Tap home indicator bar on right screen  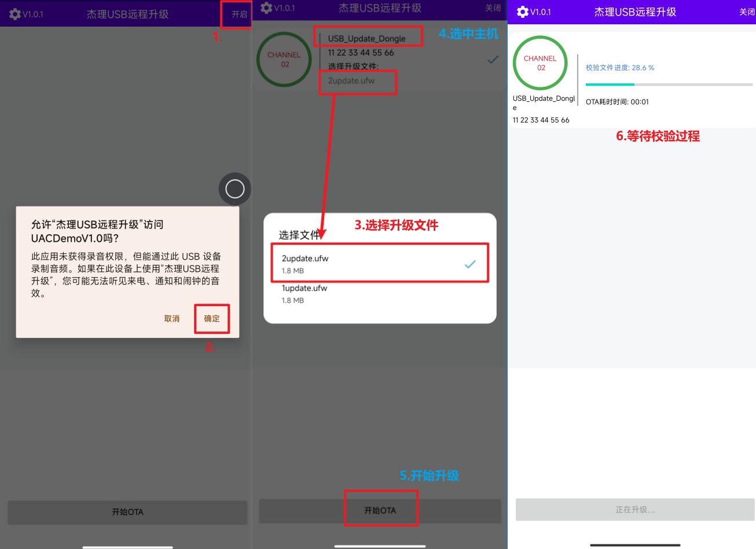tap(635, 545)
